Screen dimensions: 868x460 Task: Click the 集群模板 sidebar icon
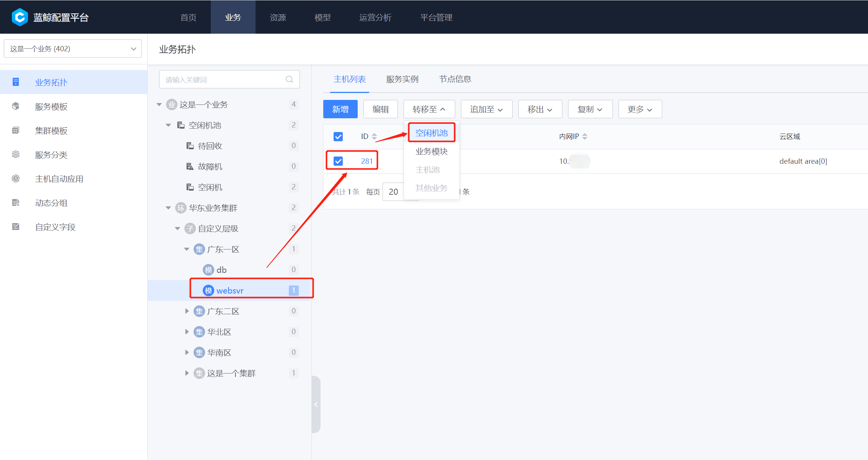click(x=16, y=130)
